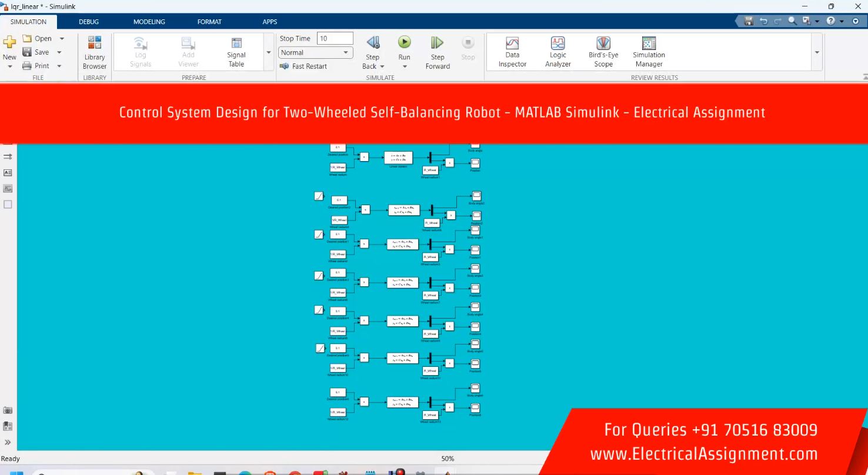Open the Signal Table
The height and width of the screenshot is (475, 868).
pyautogui.click(x=236, y=52)
